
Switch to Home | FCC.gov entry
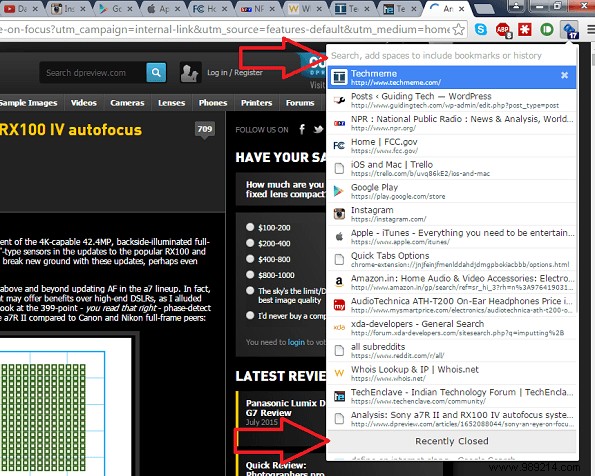coord(452,146)
